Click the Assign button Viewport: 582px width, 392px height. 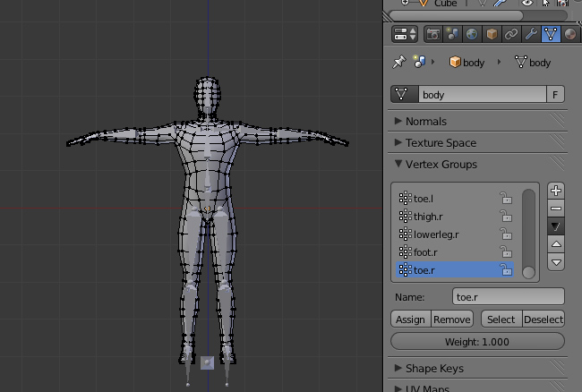(x=410, y=319)
